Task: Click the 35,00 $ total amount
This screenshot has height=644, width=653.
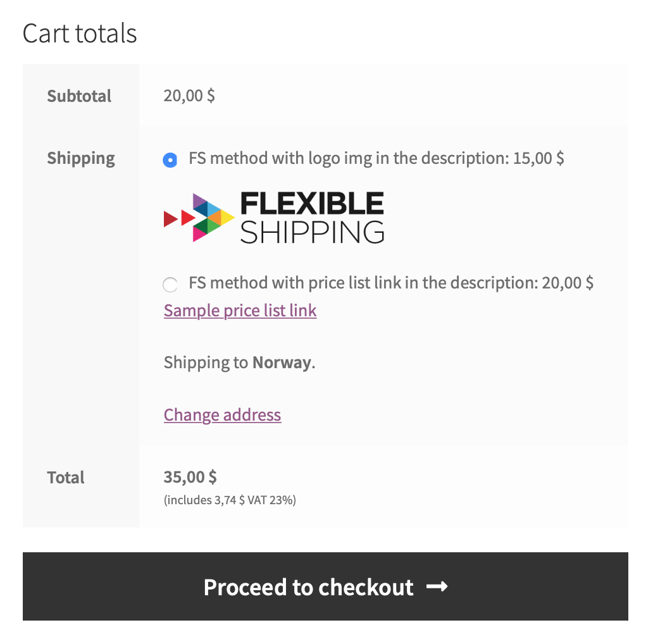Action: tap(189, 477)
